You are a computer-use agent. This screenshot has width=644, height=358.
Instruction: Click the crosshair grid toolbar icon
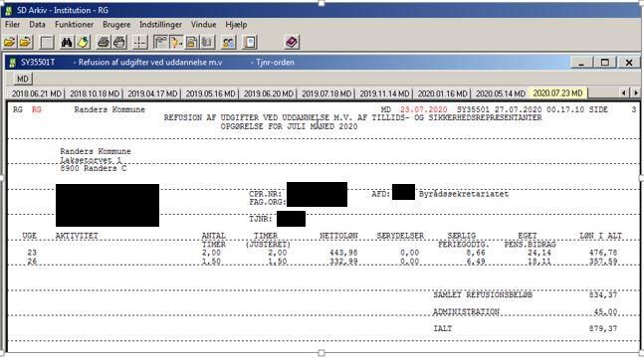pos(139,42)
